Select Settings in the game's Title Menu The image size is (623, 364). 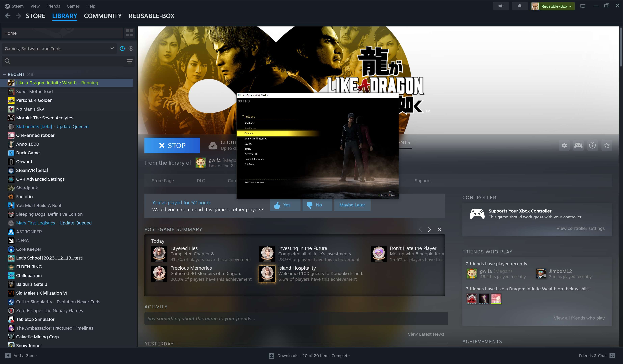pyautogui.click(x=248, y=144)
